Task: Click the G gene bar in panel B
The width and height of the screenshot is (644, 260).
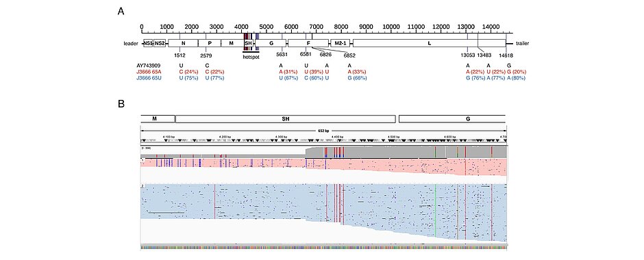Action: (x=452, y=119)
